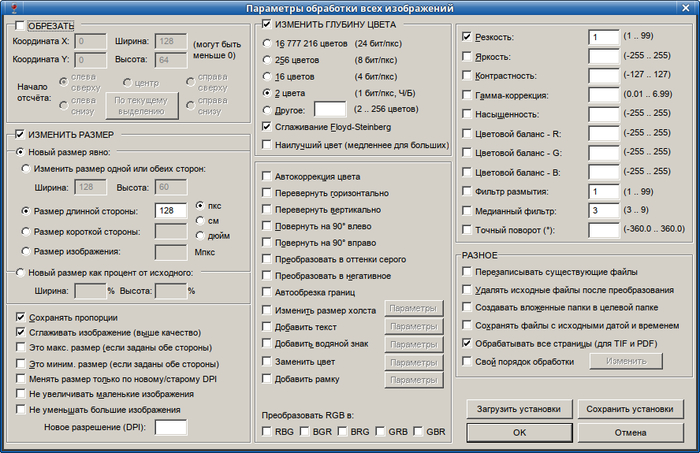
Task: Enable Перезаписывать существующие файлы
Action: (467, 272)
